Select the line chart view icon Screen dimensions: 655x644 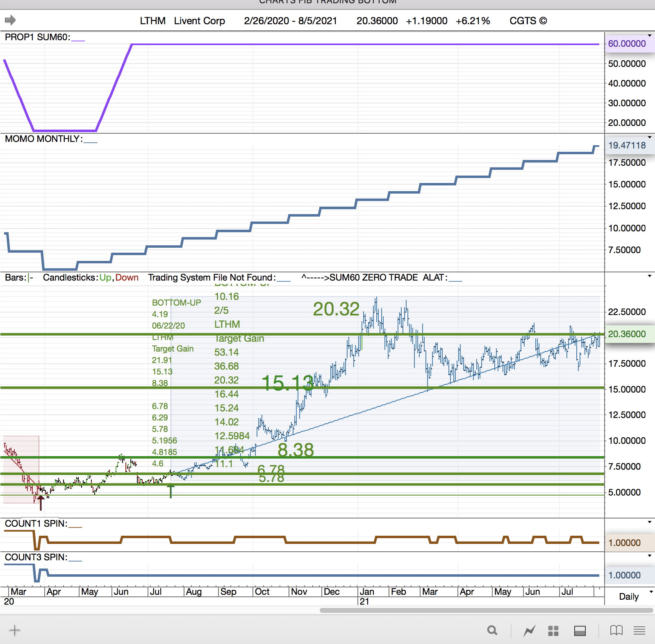pos(529,630)
